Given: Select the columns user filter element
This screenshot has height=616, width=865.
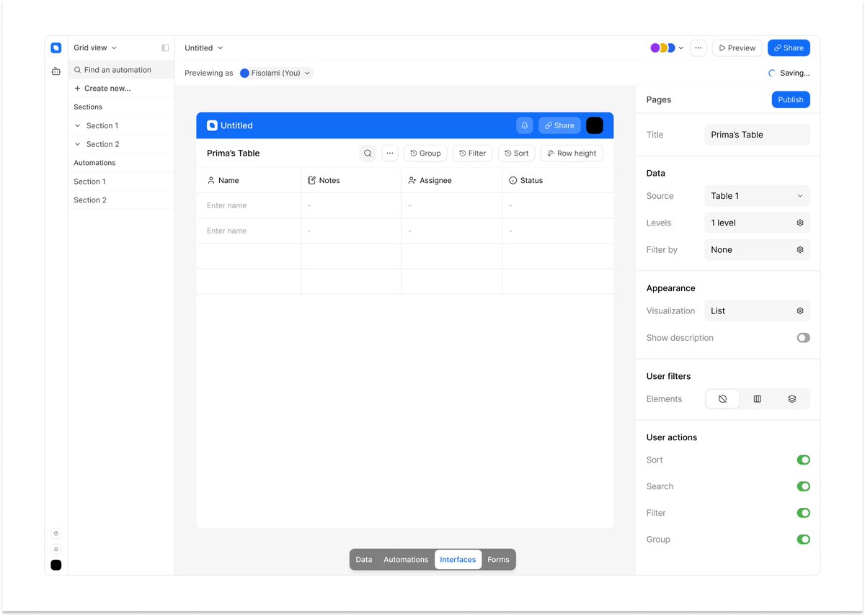Looking at the screenshot, I should click(x=758, y=399).
